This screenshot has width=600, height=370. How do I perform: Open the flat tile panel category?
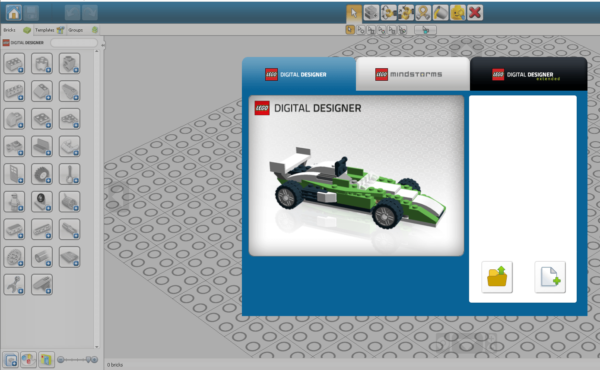tap(69, 257)
